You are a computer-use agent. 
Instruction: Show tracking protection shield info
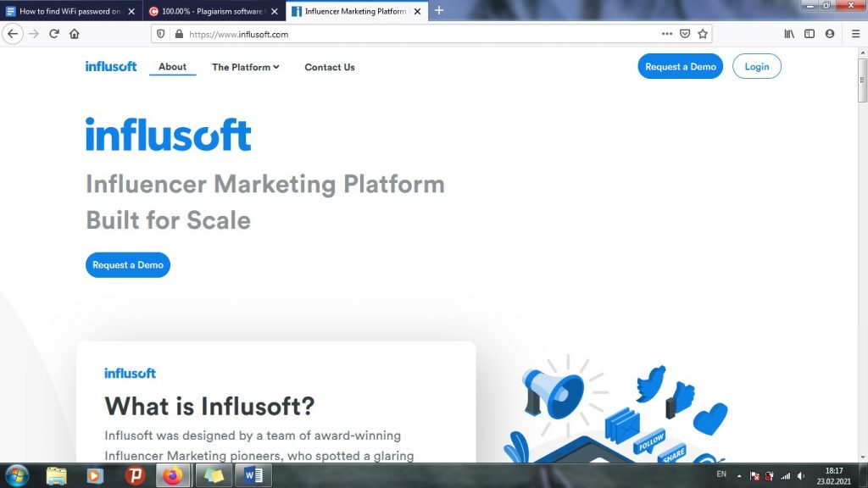click(160, 34)
